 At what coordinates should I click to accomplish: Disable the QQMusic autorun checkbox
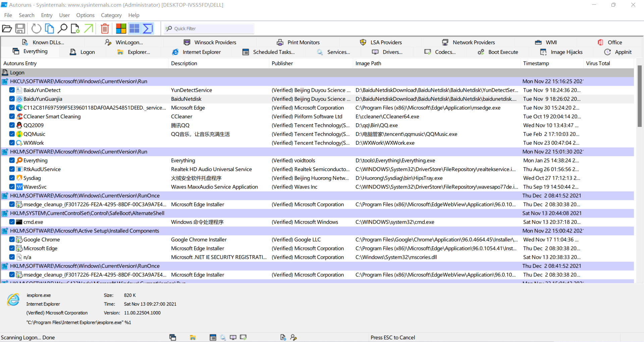click(12, 134)
